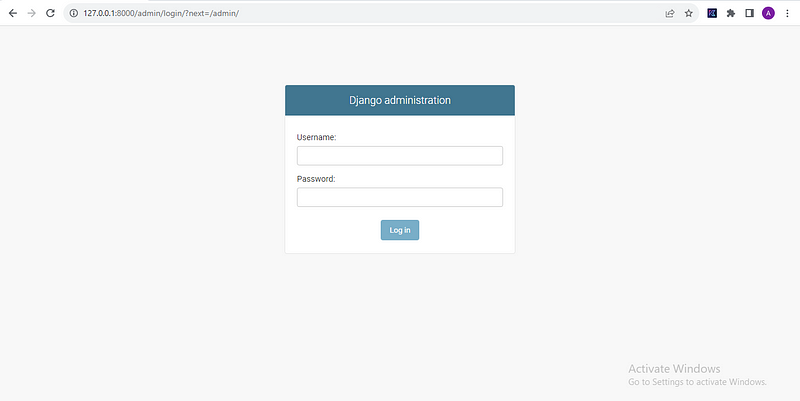Go back to the previous page

[13, 13]
